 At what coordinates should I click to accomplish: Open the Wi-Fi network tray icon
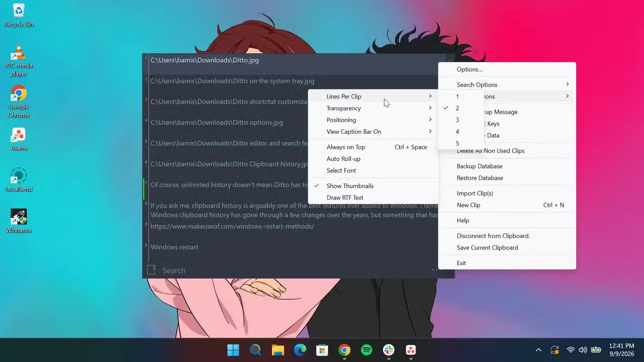click(571, 350)
